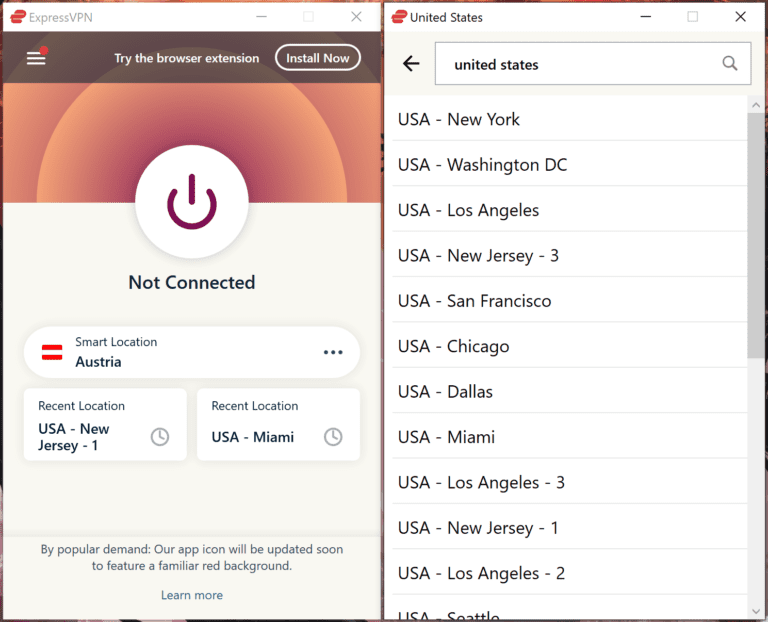
Task: Select USA - Washington DC from list
Action: [x=570, y=165]
